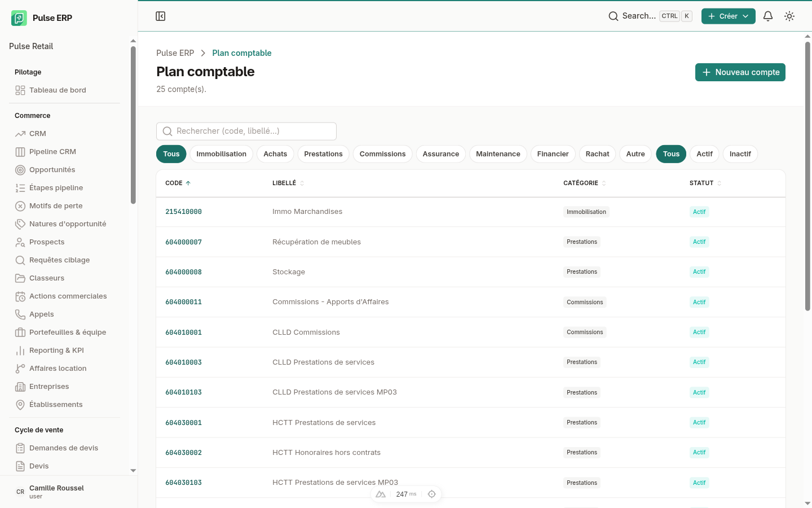This screenshot has height=508, width=812.
Task: Sort the table by LIBELLÉ column
Action: (288, 183)
